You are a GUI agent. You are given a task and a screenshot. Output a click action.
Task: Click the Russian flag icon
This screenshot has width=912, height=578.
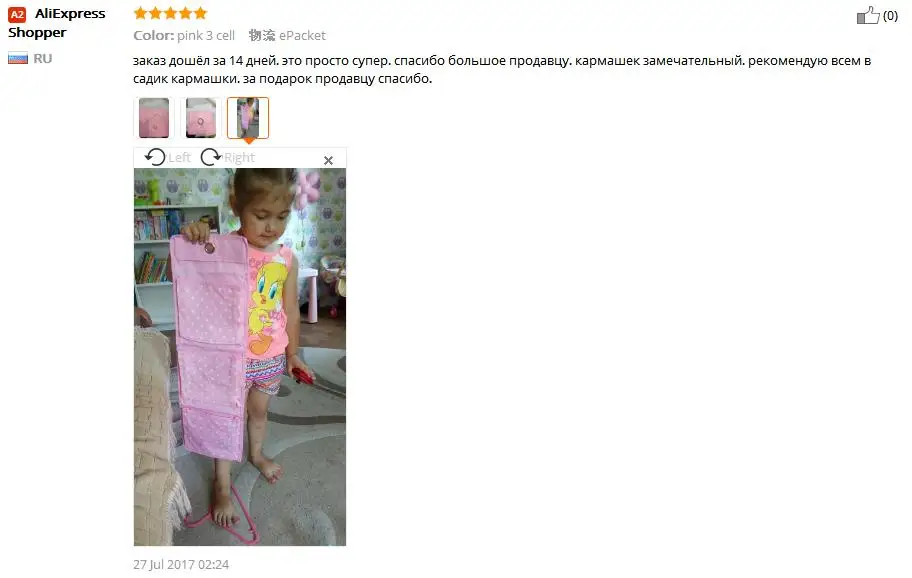(x=18, y=58)
